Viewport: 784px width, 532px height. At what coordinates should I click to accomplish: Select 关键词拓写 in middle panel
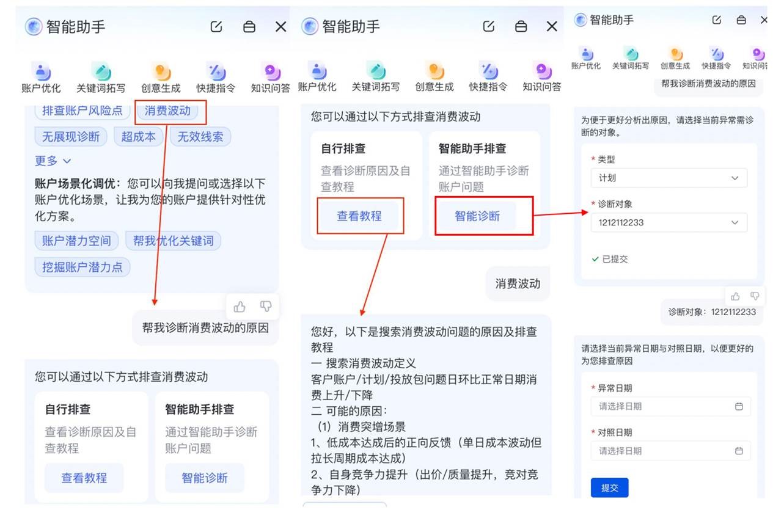376,78
